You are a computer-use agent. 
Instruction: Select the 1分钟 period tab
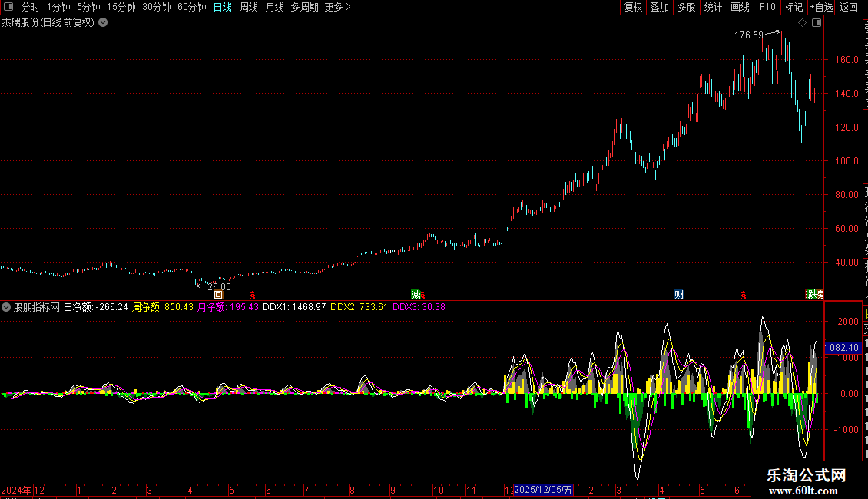coord(58,7)
